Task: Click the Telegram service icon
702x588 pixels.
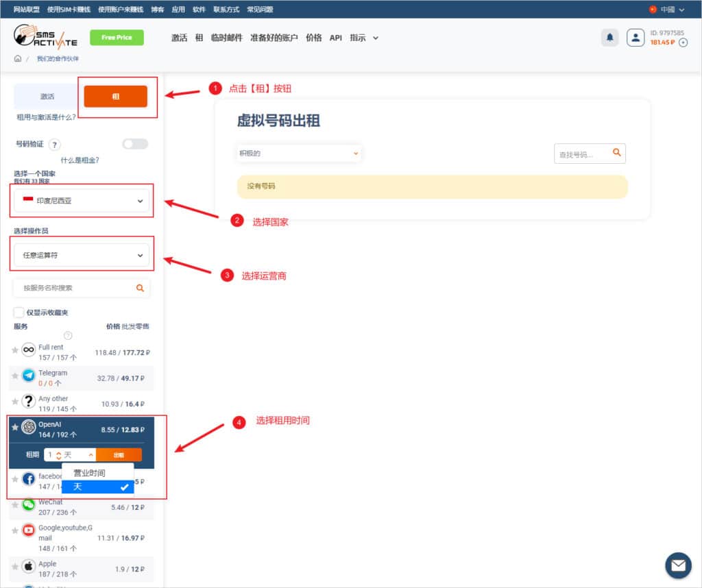Action: tap(29, 375)
